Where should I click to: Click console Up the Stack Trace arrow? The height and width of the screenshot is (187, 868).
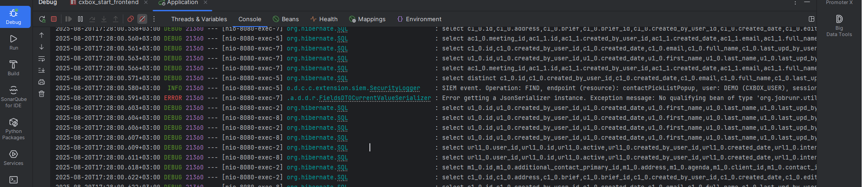click(x=42, y=35)
